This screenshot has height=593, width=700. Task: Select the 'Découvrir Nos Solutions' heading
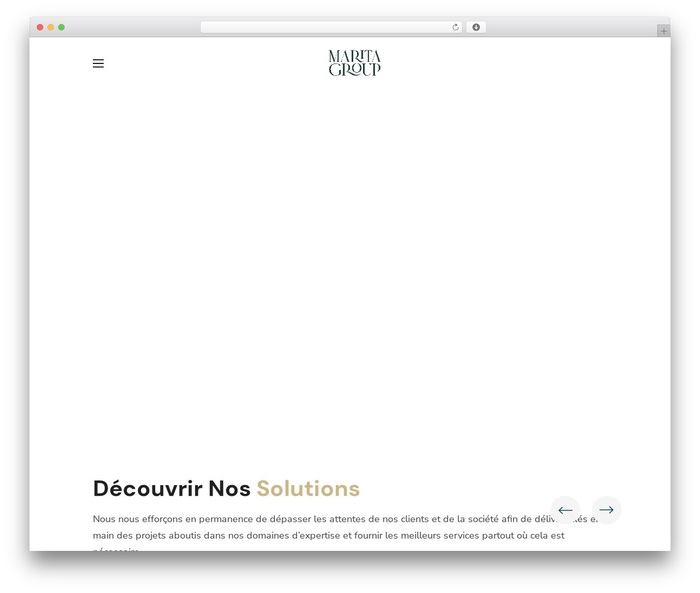click(226, 489)
